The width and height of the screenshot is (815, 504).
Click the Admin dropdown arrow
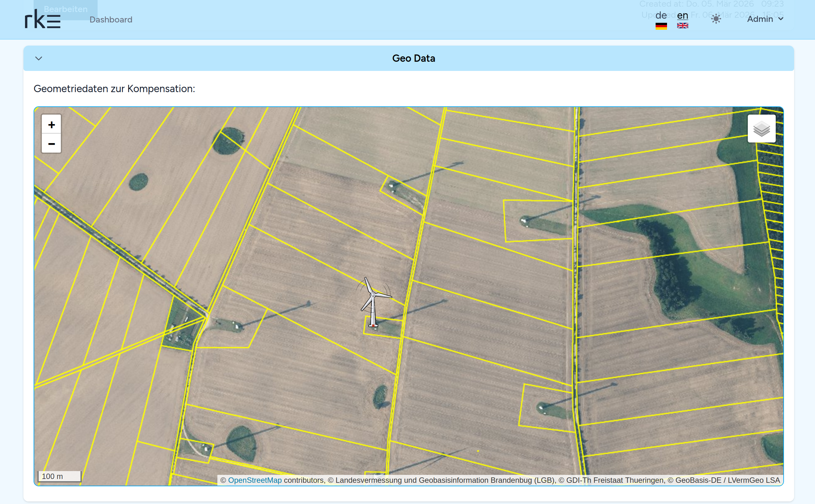[781, 19]
